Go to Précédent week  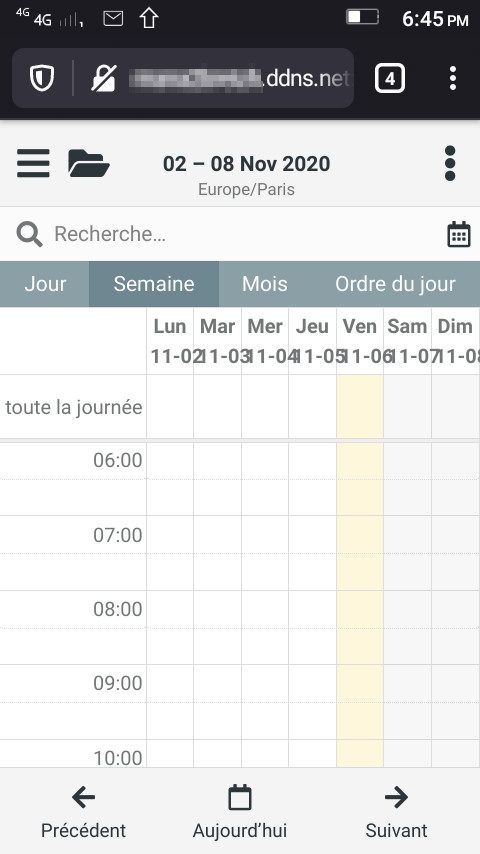tap(83, 812)
